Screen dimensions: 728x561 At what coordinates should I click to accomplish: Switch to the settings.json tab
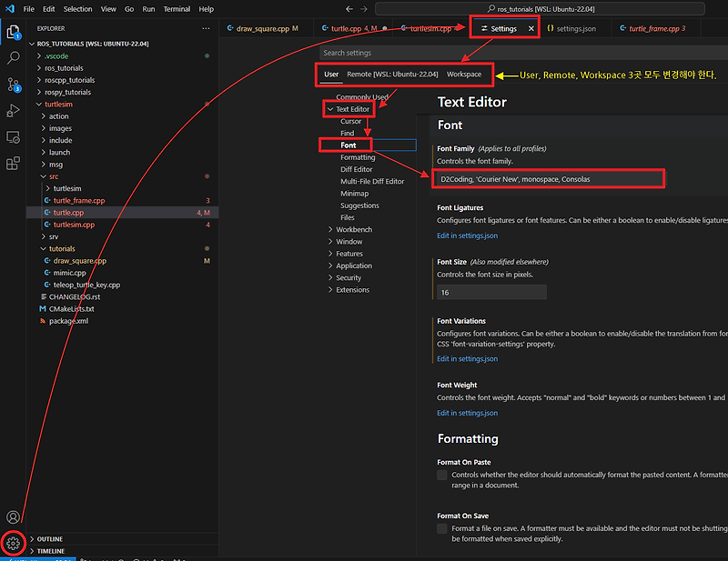pos(576,28)
